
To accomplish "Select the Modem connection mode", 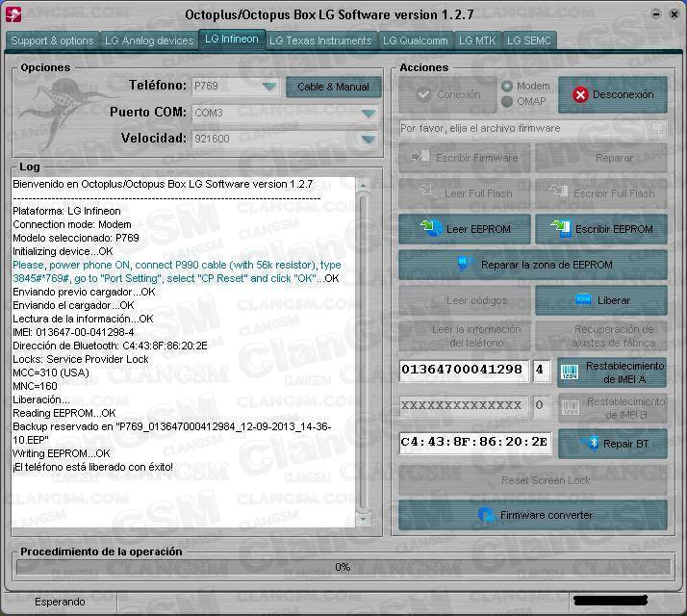I will pyautogui.click(x=507, y=86).
